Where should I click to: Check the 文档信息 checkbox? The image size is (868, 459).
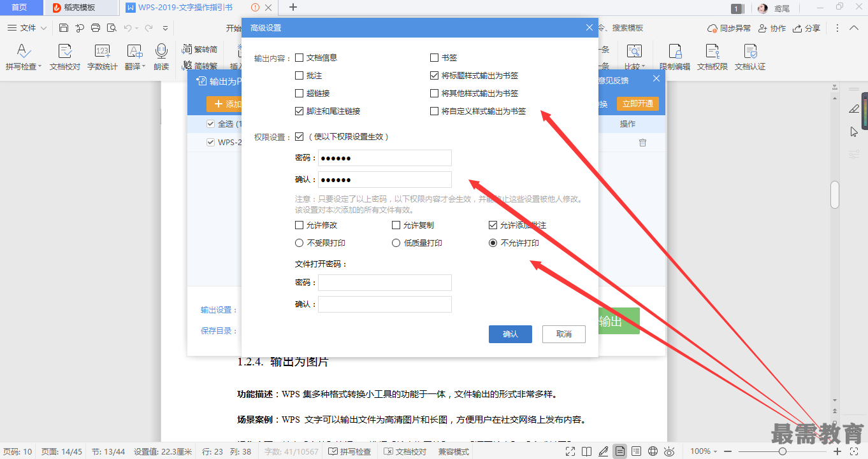point(299,57)
